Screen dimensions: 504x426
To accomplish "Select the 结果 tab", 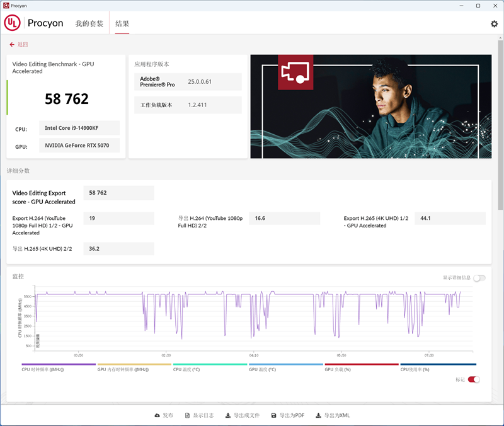I will coord(122,23).
